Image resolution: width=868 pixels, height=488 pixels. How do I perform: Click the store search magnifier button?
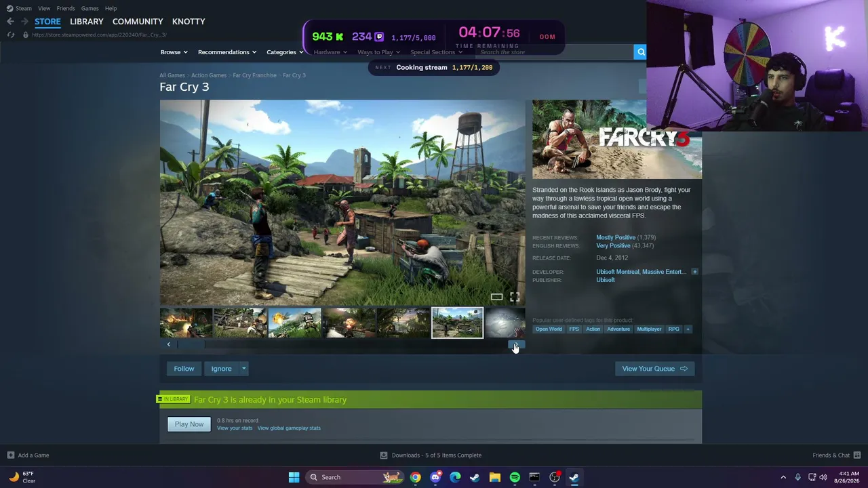[x=640, y=52]
